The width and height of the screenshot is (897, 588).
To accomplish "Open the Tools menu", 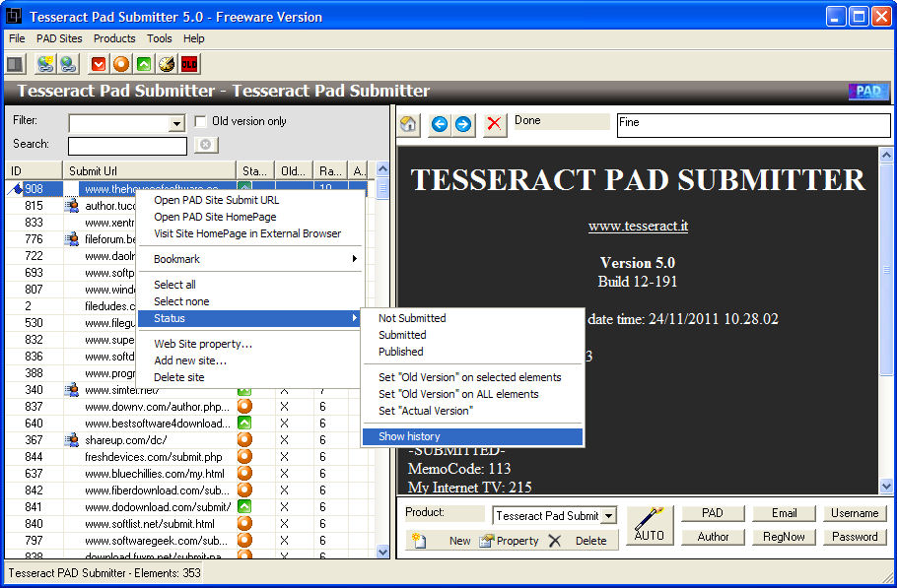I will tap(159, 38).
